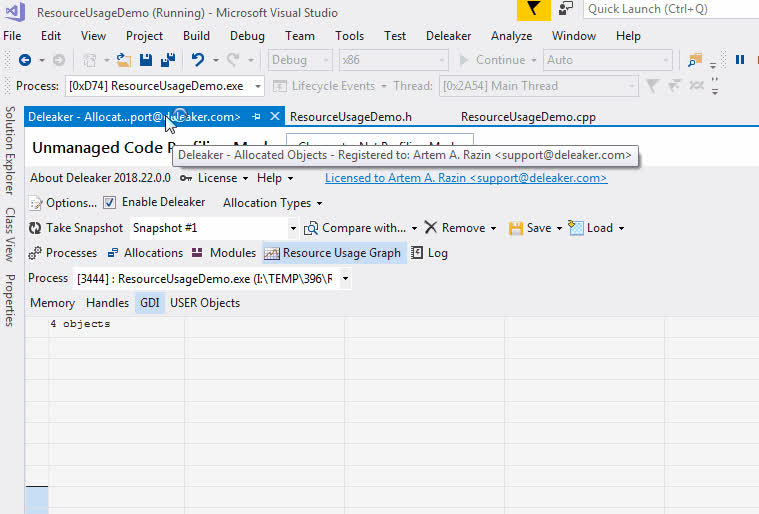The height and width of the screenshot is (514, 759).
Task: Open the Debug menu
Action: coord(247,36)
